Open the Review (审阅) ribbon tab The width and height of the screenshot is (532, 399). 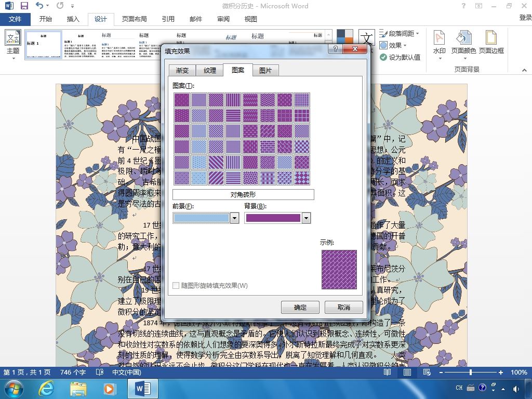(x=223, y=19)
